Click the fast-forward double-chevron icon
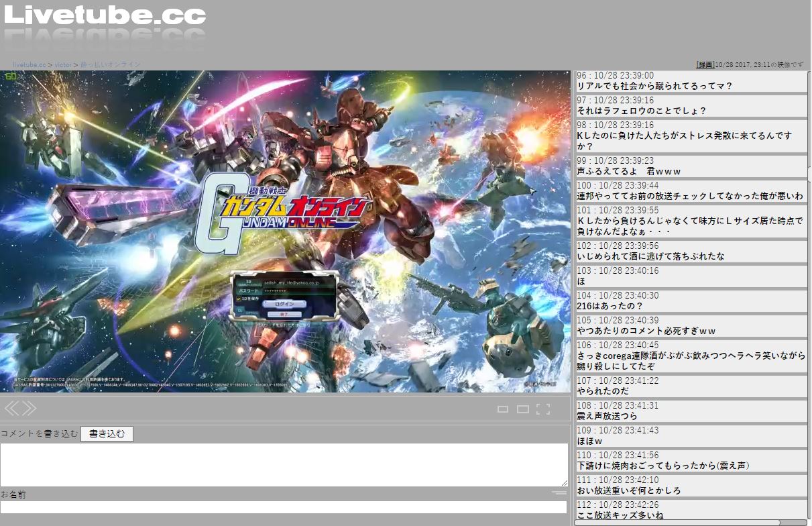This screenshot has height=526, width=812. click(29, 408)
